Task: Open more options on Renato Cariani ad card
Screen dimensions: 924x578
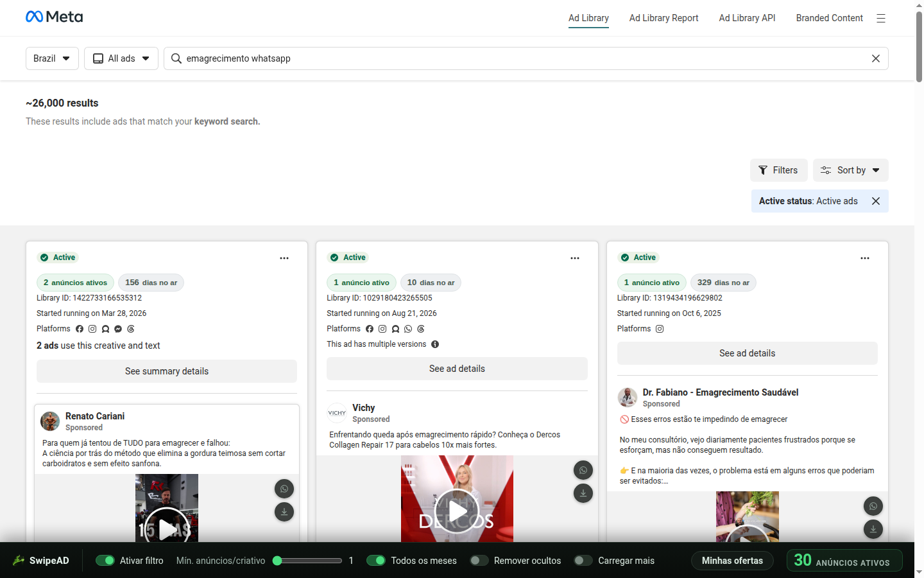Action: point(284,258)
